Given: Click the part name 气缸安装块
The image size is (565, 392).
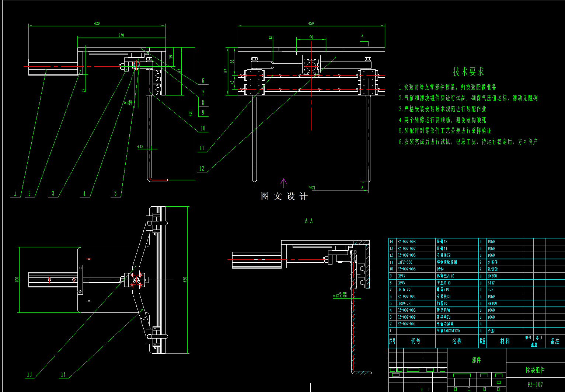Looking at the screenshot, I should pos(445,324).
